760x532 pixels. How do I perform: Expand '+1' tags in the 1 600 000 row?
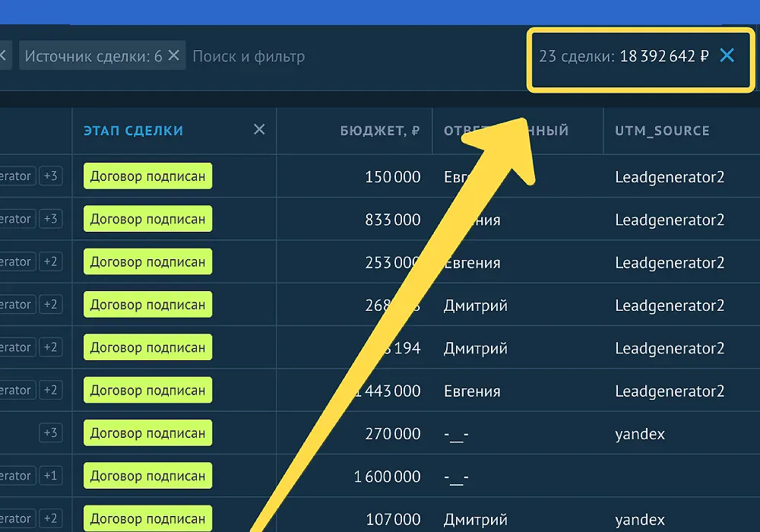pyautogui.click(x=50, y=476)
